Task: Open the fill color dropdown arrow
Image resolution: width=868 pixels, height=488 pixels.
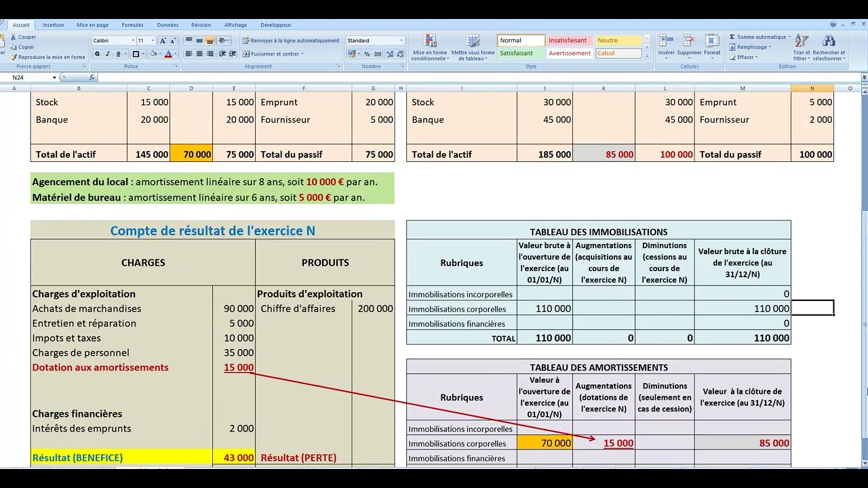Action: point(159,54)
